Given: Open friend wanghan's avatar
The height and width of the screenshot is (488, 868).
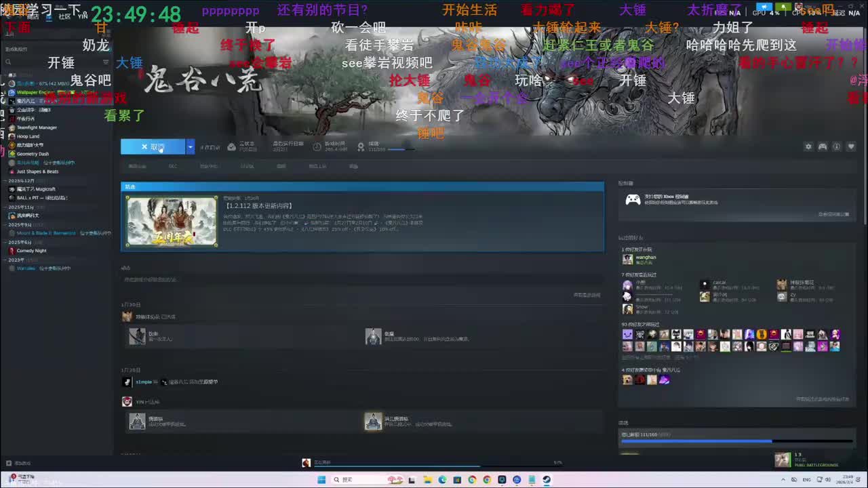Looking at the screenshot, I should [x=627, y=259].
